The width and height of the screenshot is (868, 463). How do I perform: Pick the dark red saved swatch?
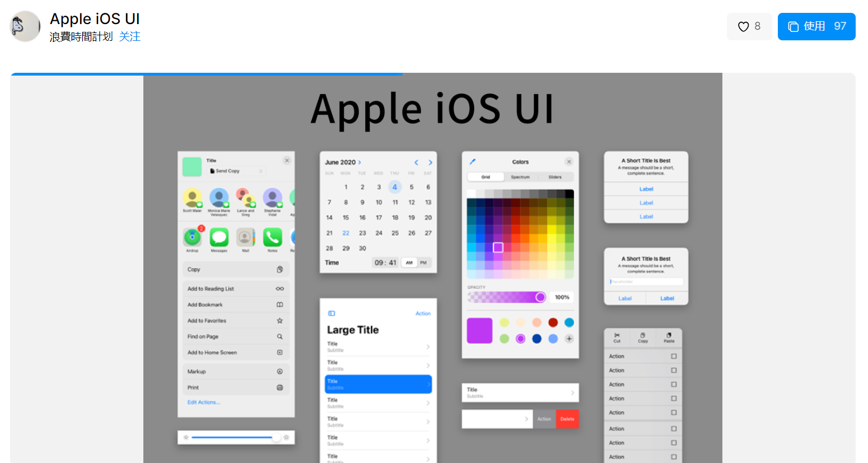point(553,322)
